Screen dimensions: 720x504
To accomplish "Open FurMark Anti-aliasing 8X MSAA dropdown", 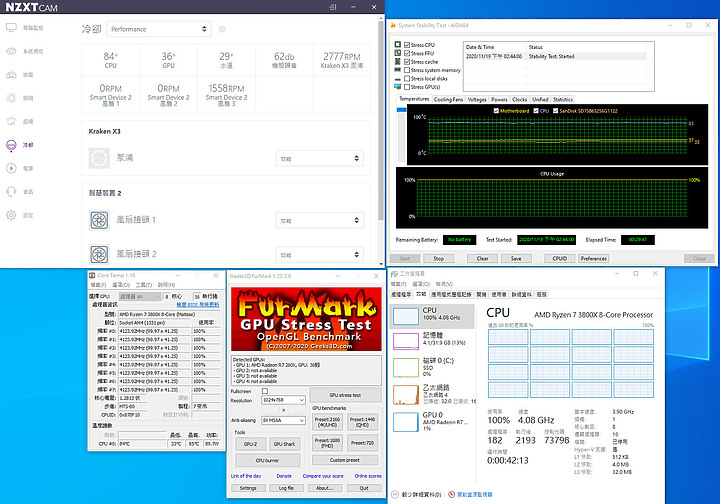I will click(283, 420).
